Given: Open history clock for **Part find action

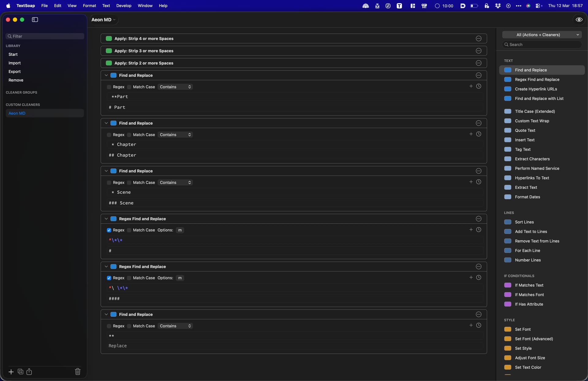Looking at the screenshot, I should coord(478,86).
